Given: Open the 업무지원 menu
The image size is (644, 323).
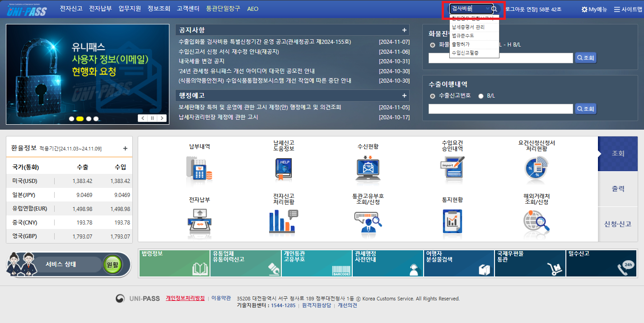Looking at the screenshot, I should [x=130, y=9].
